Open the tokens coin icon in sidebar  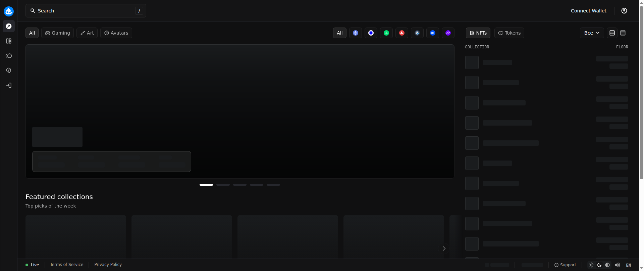pyautogui.click(x=9, y=56)
